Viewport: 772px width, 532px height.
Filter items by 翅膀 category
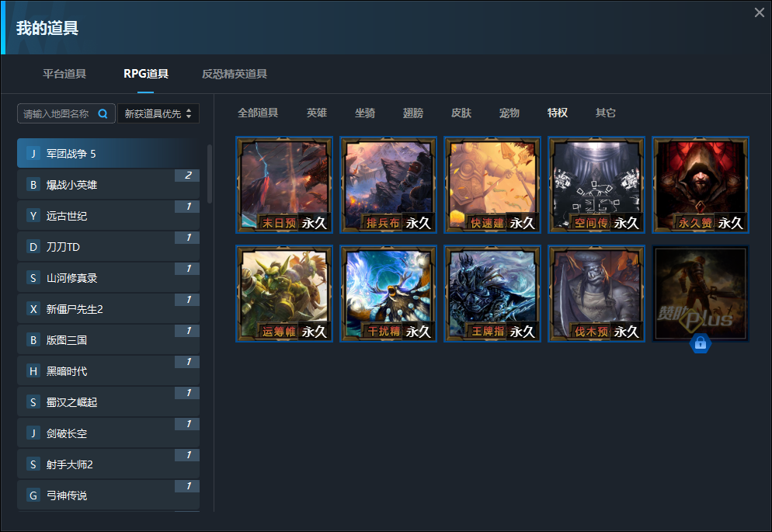tap(413, 113)
